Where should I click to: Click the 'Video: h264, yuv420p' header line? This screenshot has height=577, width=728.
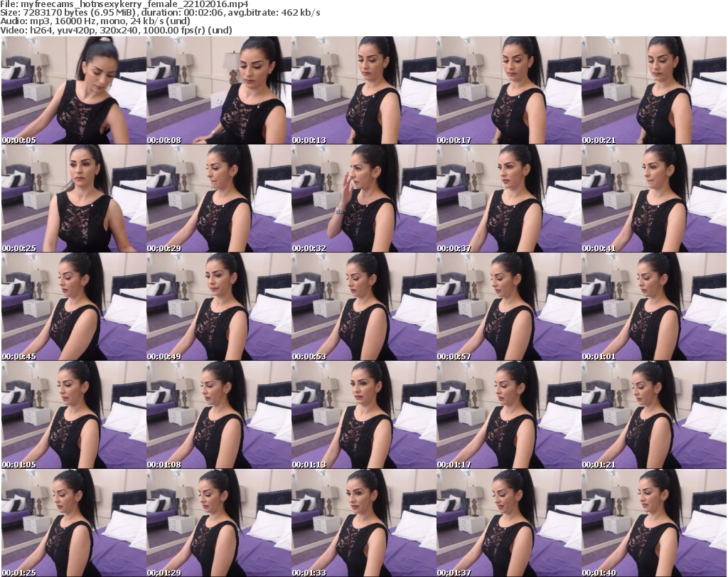pos(117,30)
